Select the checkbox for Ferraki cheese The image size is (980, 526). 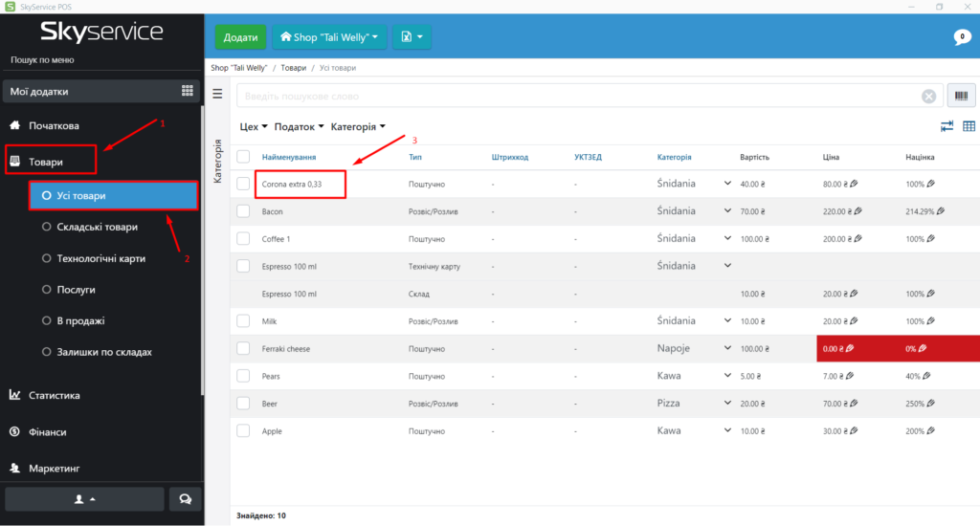tap(243, 349)
